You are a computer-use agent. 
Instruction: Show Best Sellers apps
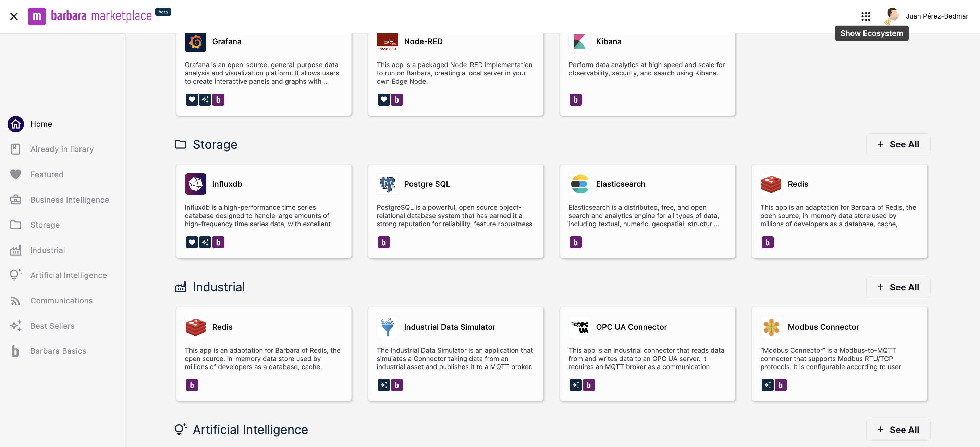pos(52,326)
